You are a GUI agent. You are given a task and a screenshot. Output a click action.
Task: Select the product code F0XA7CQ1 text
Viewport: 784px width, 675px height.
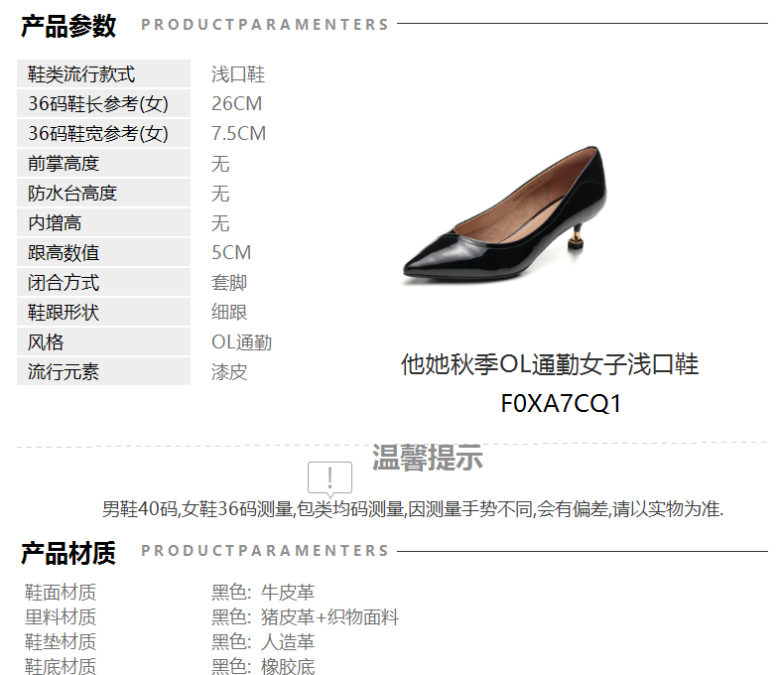coord(561,403)
